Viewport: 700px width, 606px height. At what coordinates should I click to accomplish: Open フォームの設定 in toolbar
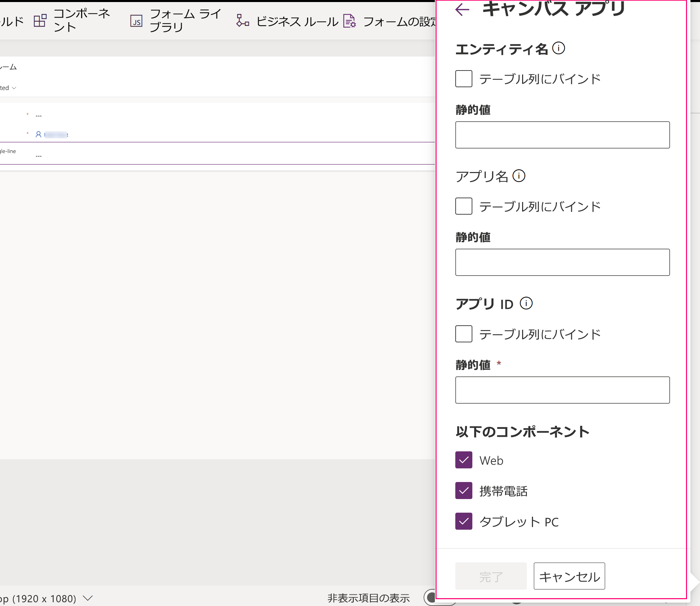point(389,21)
